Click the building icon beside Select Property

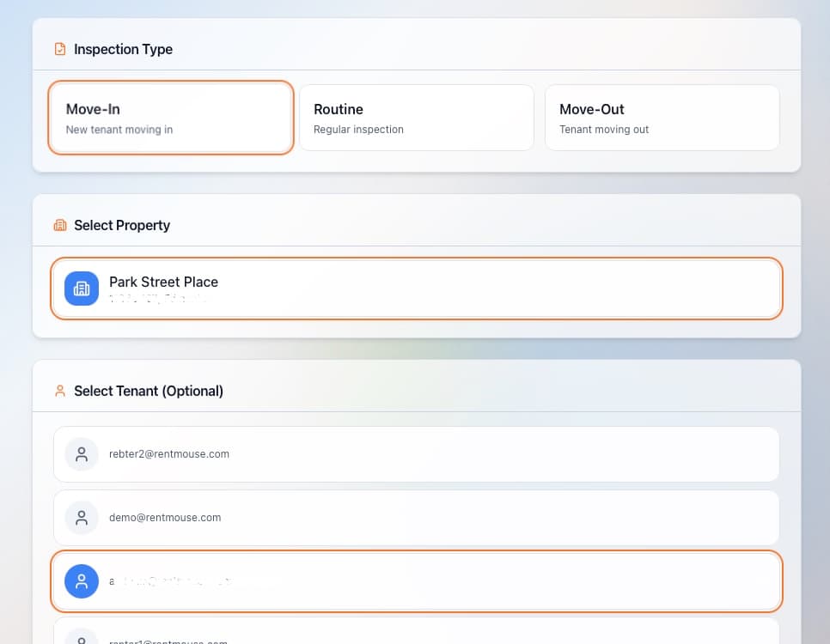coord(59,225)
